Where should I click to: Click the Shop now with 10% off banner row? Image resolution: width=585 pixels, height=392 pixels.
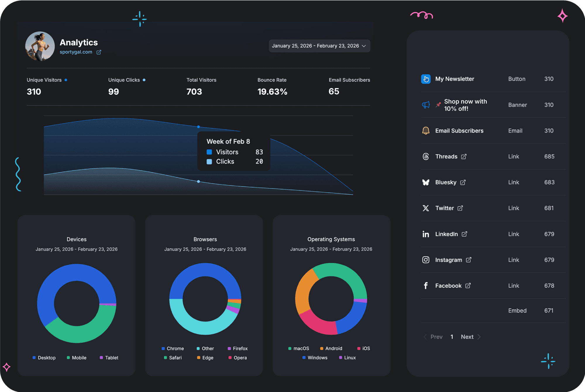tap(465, 105)
